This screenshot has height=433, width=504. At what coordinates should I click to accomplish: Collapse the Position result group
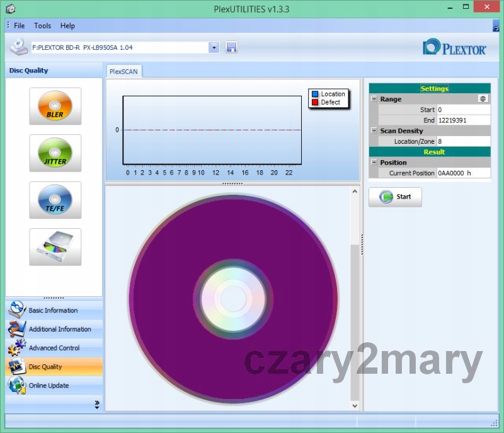click(374, 163)
